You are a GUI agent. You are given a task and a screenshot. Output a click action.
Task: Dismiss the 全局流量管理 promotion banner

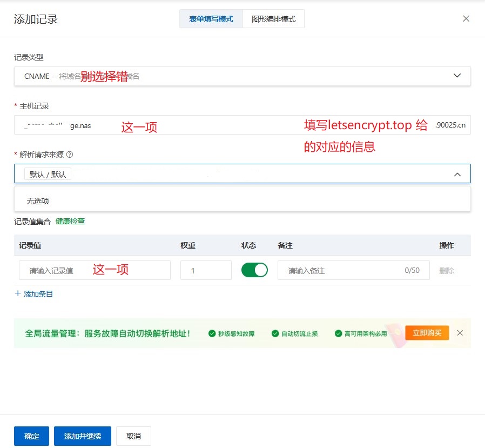point(460,333)
